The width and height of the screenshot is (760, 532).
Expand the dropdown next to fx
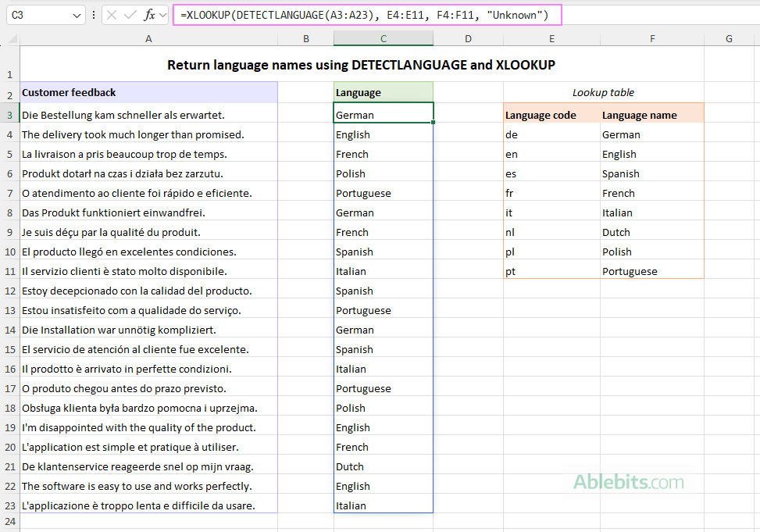pos(162,15)
